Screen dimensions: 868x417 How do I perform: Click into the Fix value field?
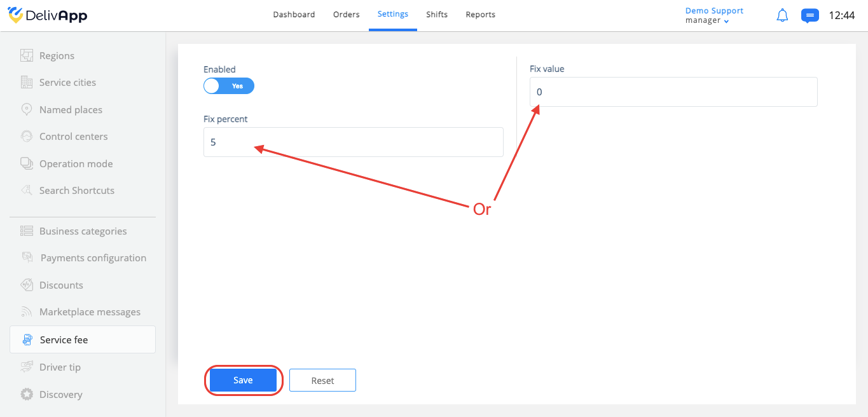tap(673, 92)
